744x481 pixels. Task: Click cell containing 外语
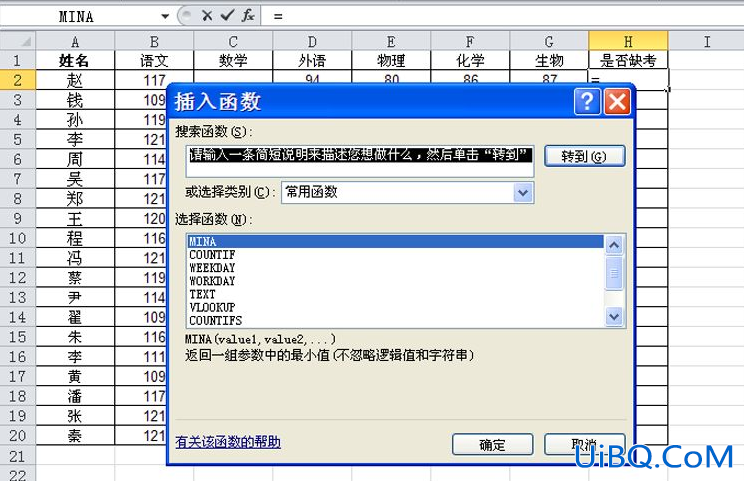click(312, 60)
